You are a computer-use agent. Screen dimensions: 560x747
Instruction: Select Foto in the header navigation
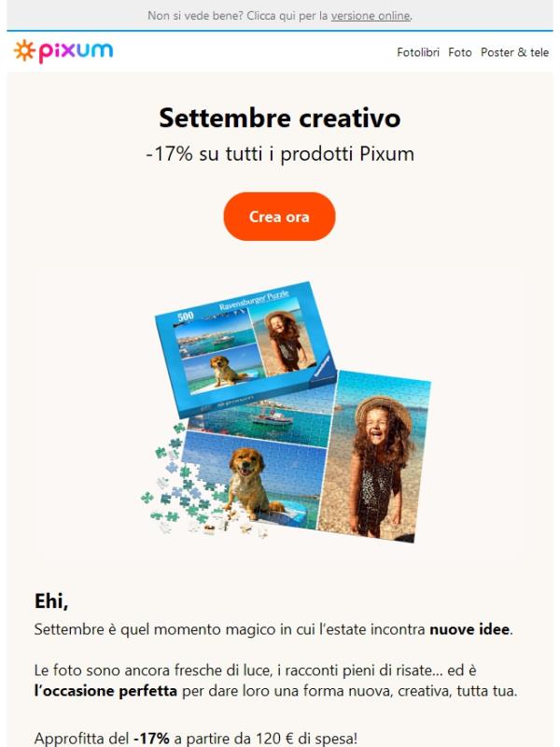pyautogui.click(x=459, y=52)
